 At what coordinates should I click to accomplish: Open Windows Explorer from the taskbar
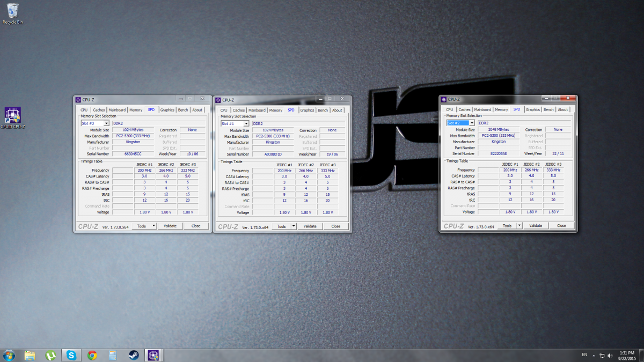pos(30,355)
